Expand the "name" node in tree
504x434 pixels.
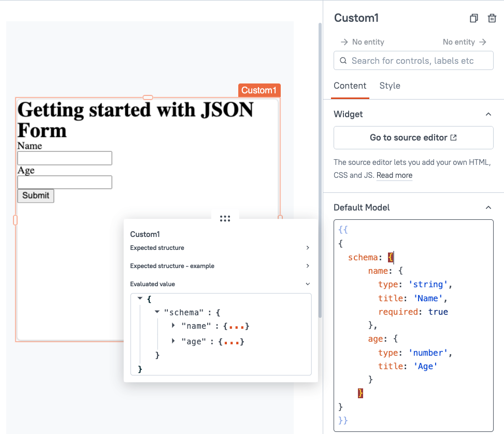[x=174, y=326]
